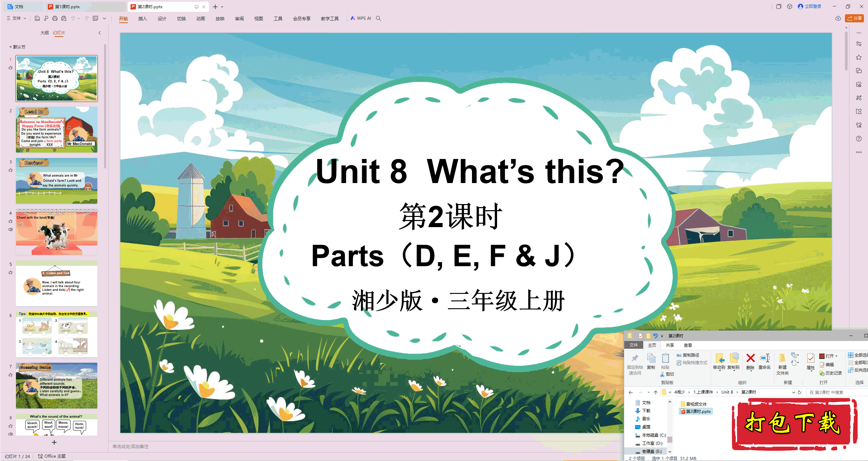This screenshot has width=868, height=461.
Task: Open the 共享 tab in Explorer
Action: [x=670, y=345]
